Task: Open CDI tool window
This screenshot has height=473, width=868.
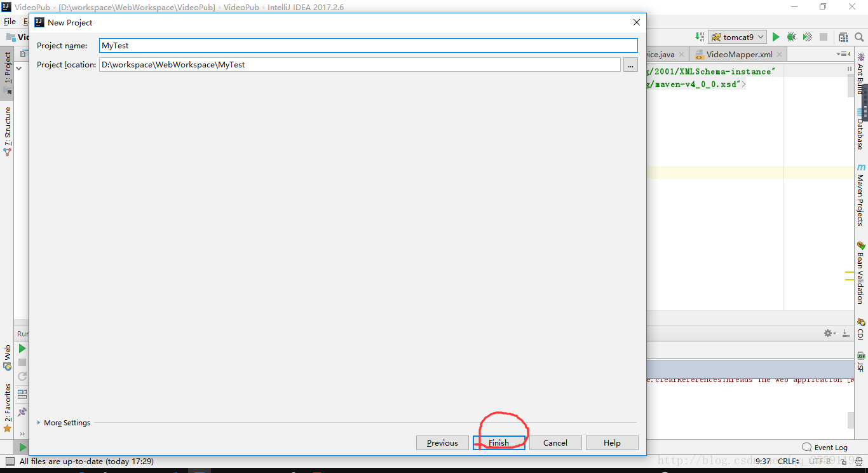Action: tap(861, 329)
